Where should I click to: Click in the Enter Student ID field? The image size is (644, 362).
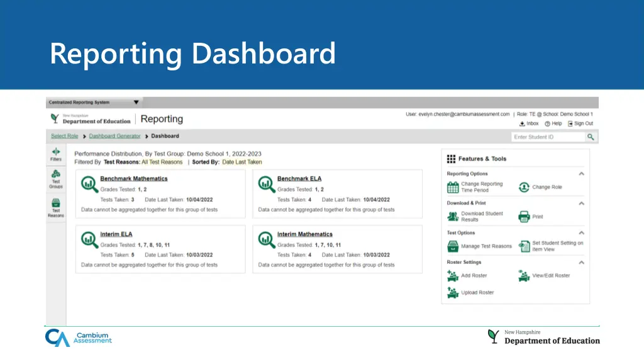(548, 137)
